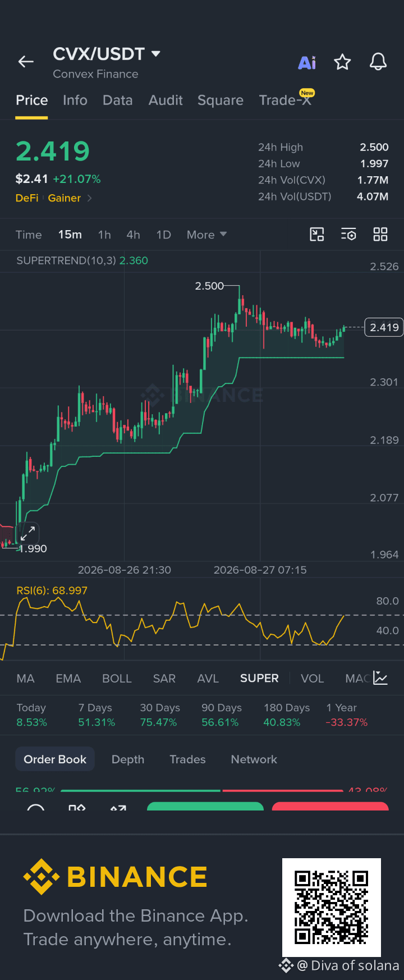Switch to the Audit tab
This screenshot has height=980, width=404.
(x=166, y=100)
